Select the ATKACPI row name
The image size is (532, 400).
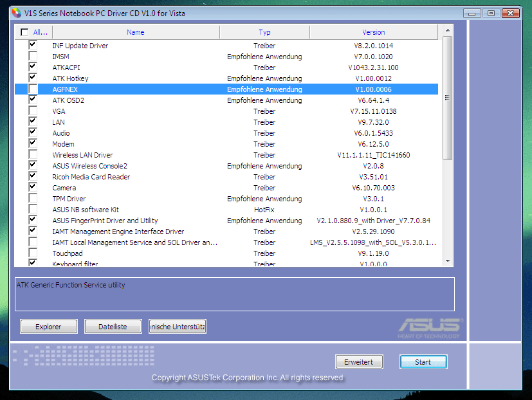[x=66, y=67]
